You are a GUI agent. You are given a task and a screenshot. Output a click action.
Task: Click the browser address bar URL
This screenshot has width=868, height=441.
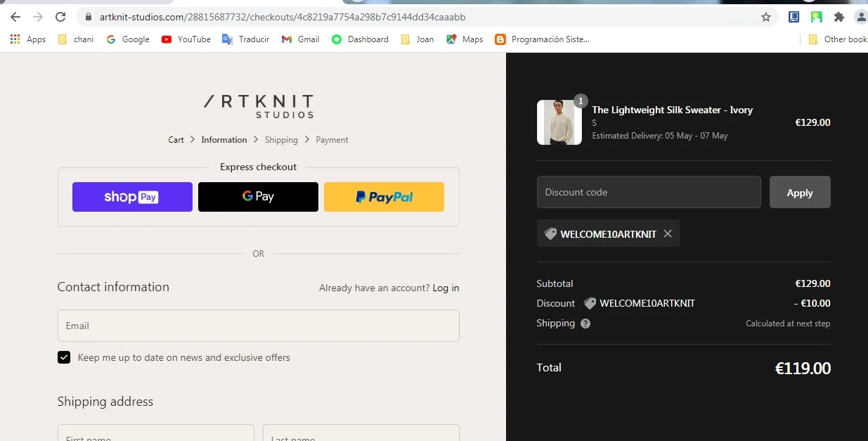(283, 17)
